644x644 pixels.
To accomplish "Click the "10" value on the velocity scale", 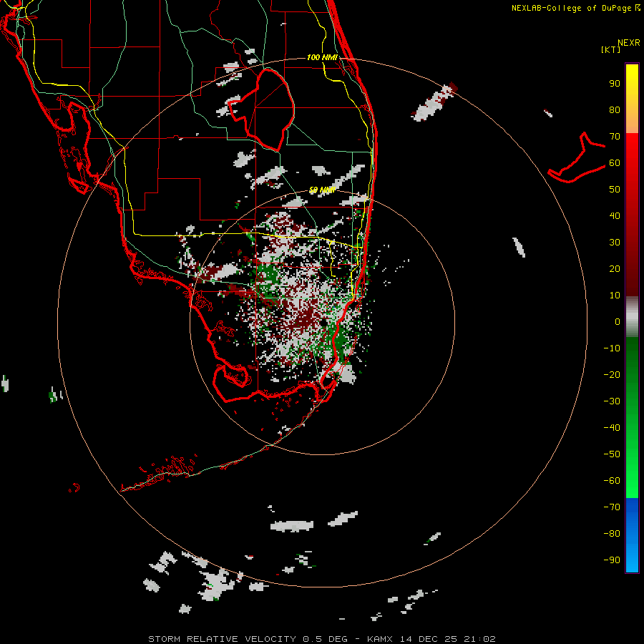I will point(615,296).
